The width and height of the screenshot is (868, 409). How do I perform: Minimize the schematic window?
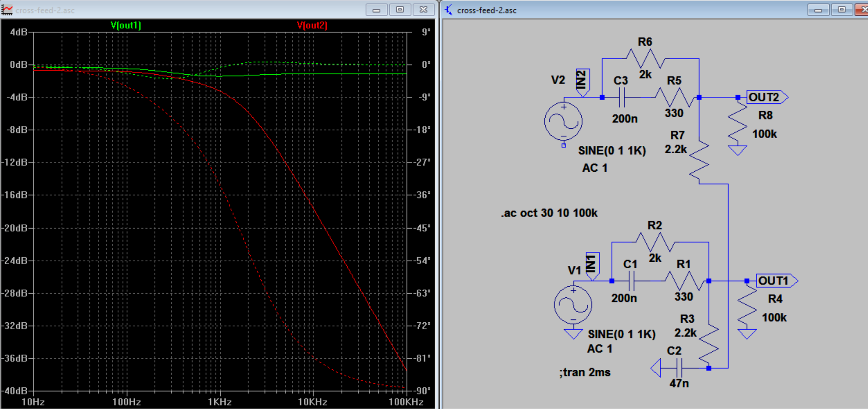pyautogui.click(x=818, y=10)
